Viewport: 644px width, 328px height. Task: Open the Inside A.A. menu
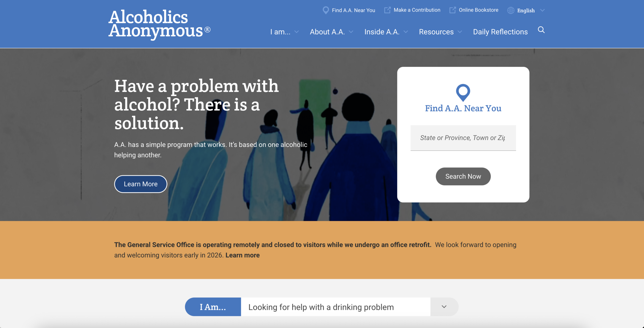(382, 32)
